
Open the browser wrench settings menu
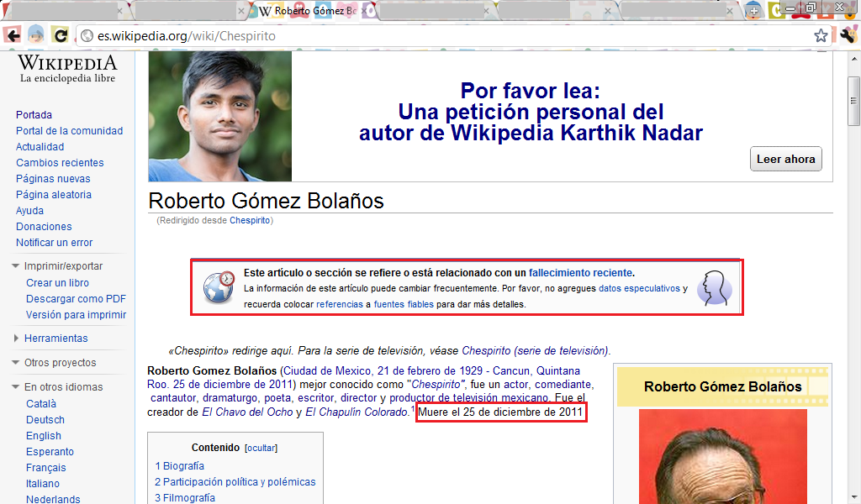tap(847, 35)
